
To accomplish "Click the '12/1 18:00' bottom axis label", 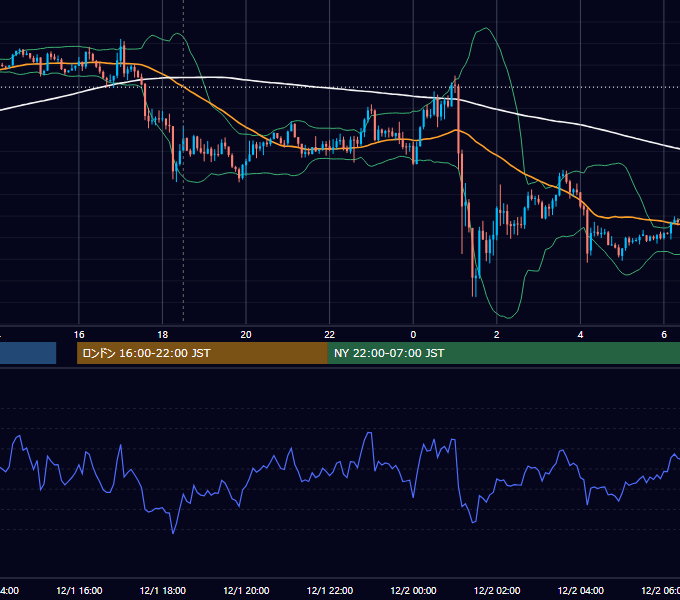I will pos(163,590).
